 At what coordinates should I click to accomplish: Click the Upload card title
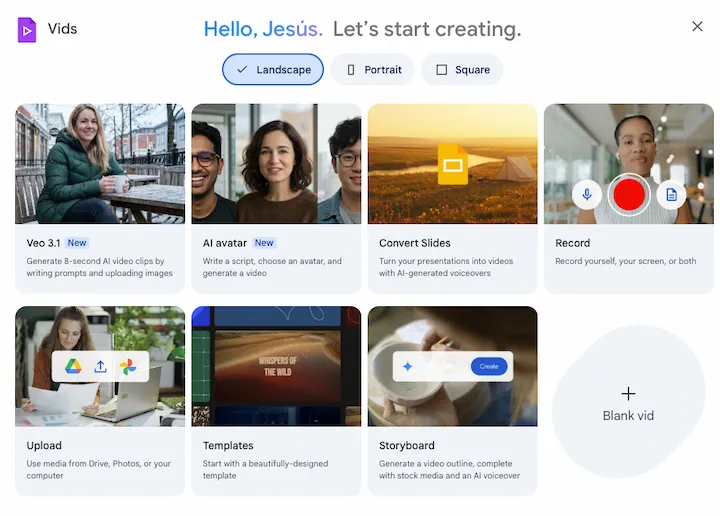pyautogui.click(x=44, y=445)
